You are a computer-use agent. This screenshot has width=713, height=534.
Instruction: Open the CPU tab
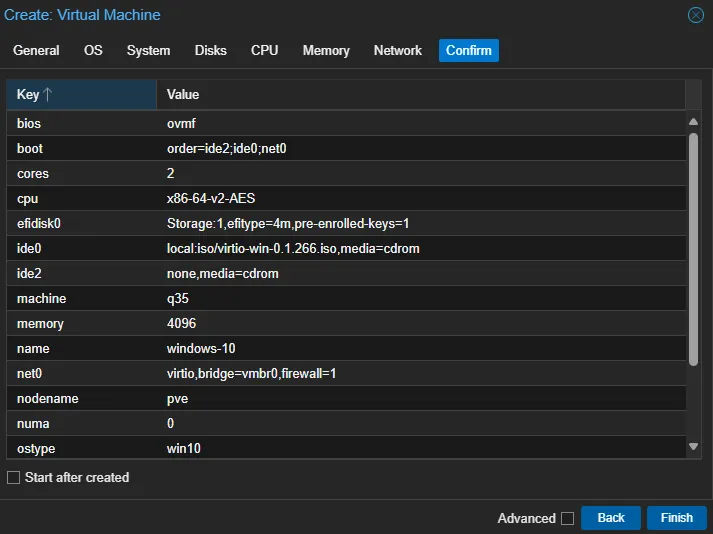pyautogui.click(x=265, y=50)
